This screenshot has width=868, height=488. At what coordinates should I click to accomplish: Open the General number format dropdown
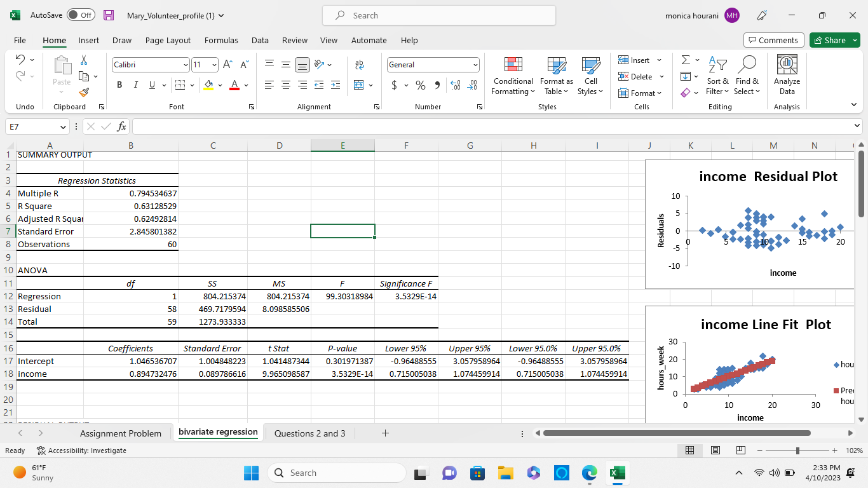475,65
